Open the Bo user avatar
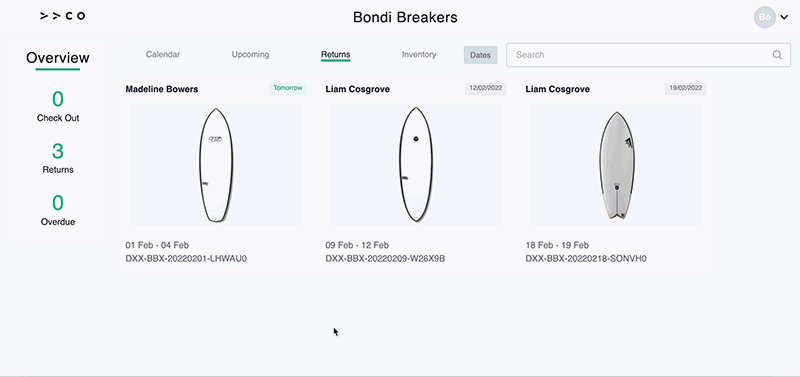Screen dimensions: 800x377 tap(764, 17)
